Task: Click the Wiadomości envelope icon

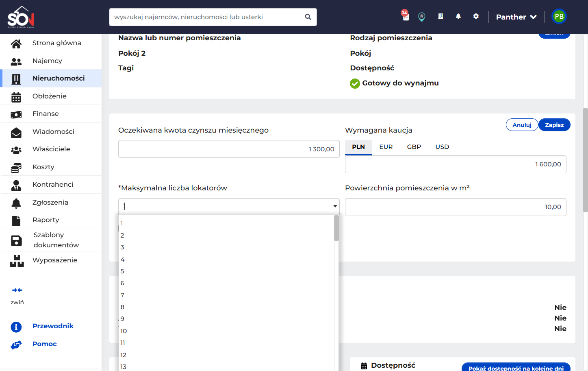Action: [x=16, y=132]
